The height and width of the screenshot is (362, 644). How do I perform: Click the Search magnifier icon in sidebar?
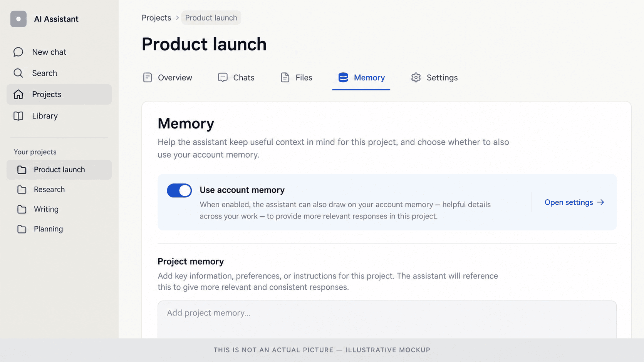(x=18, y=73)
